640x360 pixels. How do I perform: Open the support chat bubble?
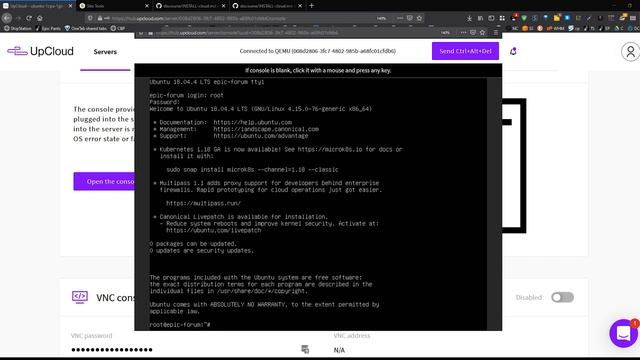pyautogui.click(x=623, y=333)
